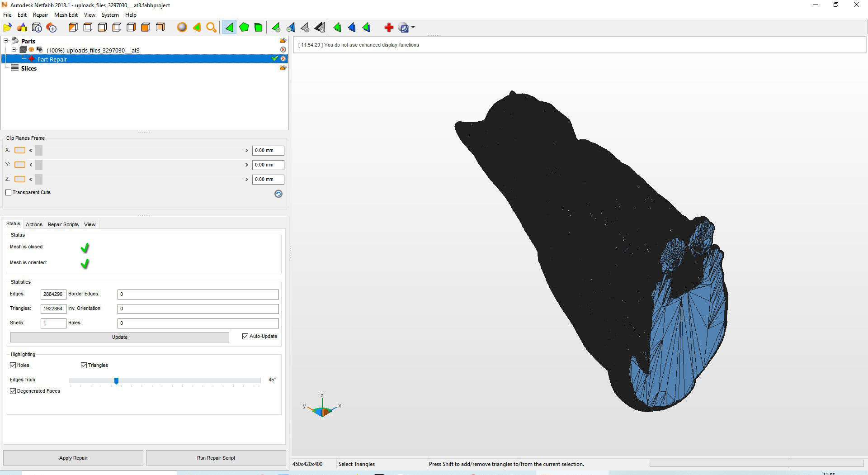Click the X clip plane slider handle
The height and width of the screenshot is (475, 868).
(39, 151)
